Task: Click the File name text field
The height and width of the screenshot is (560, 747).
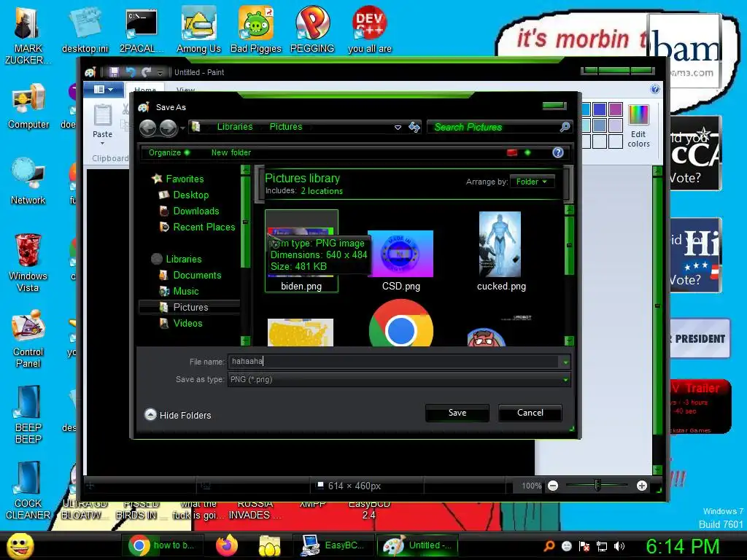Action: (x=393, y=362)
